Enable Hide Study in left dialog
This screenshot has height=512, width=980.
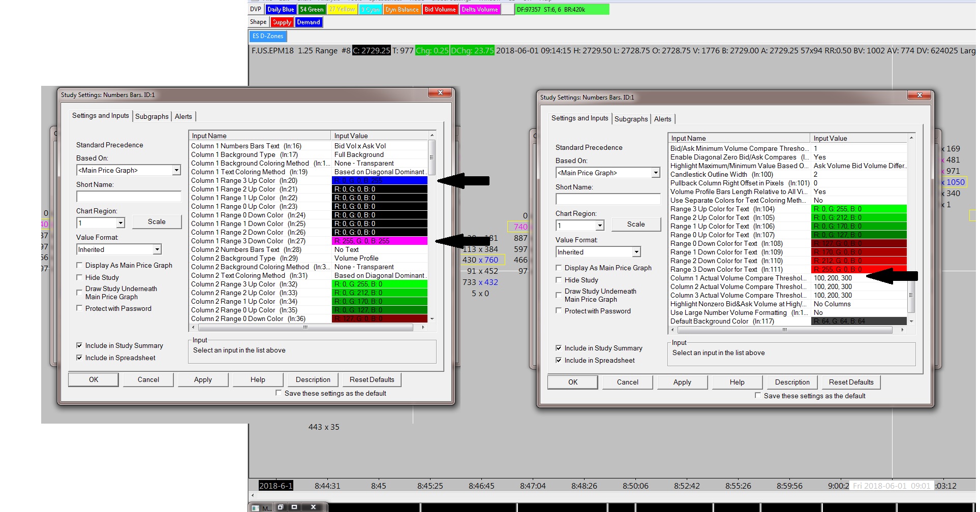(79, 277)
